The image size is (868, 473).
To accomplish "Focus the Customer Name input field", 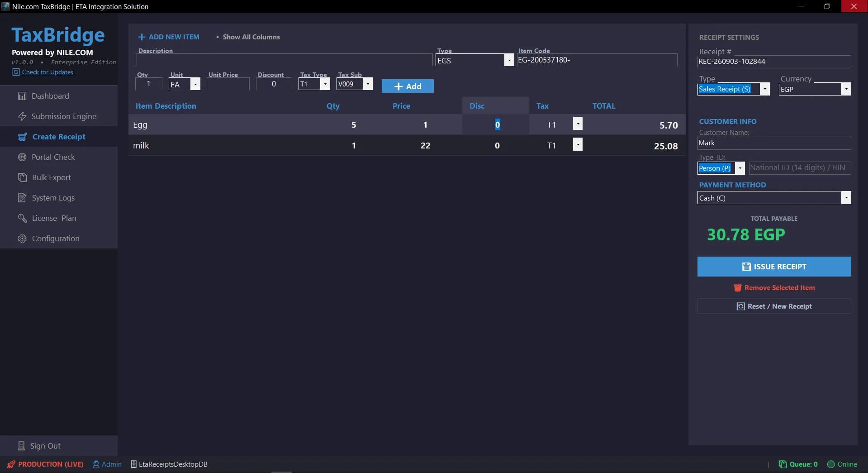I will [774, 143].
